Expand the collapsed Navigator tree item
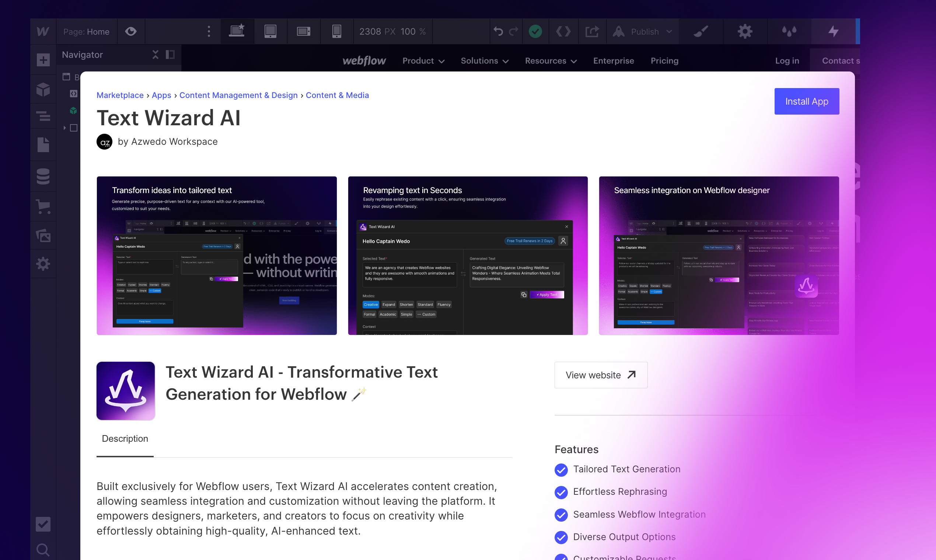Viewport: 936px width, 560px height. pos(65,128)
